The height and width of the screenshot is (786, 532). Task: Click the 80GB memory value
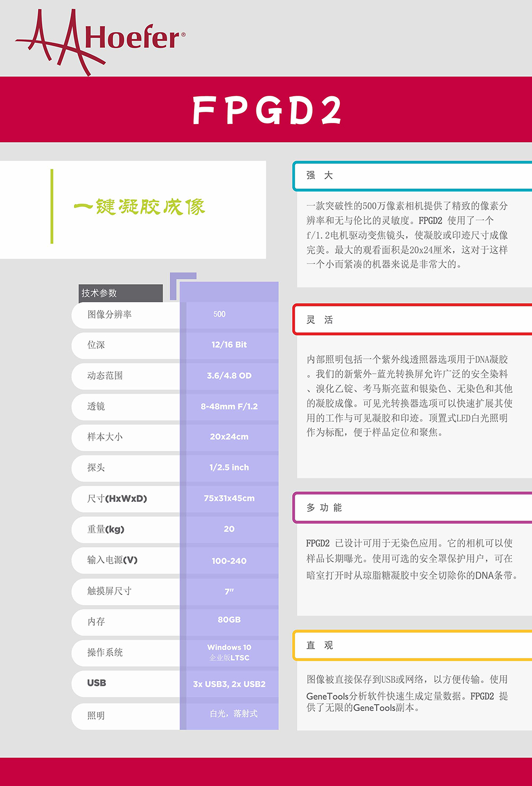tap(229, 620)
